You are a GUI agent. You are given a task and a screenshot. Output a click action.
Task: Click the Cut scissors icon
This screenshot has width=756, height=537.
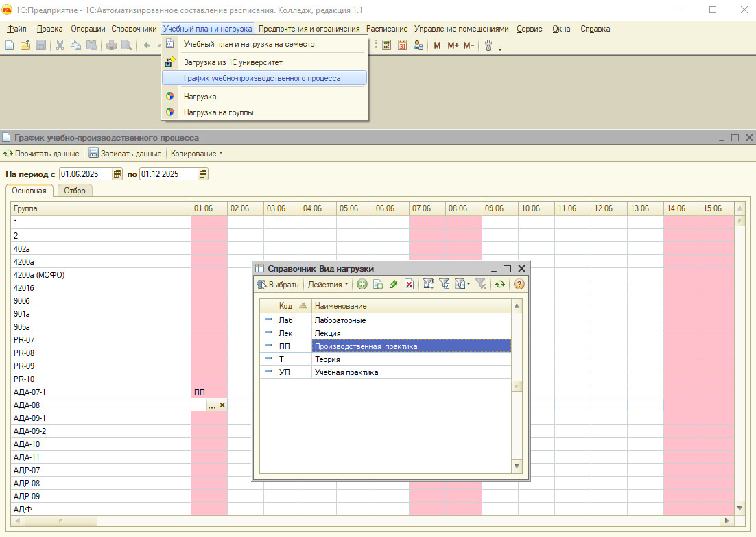pyautogui.click(x=60, y=45)
